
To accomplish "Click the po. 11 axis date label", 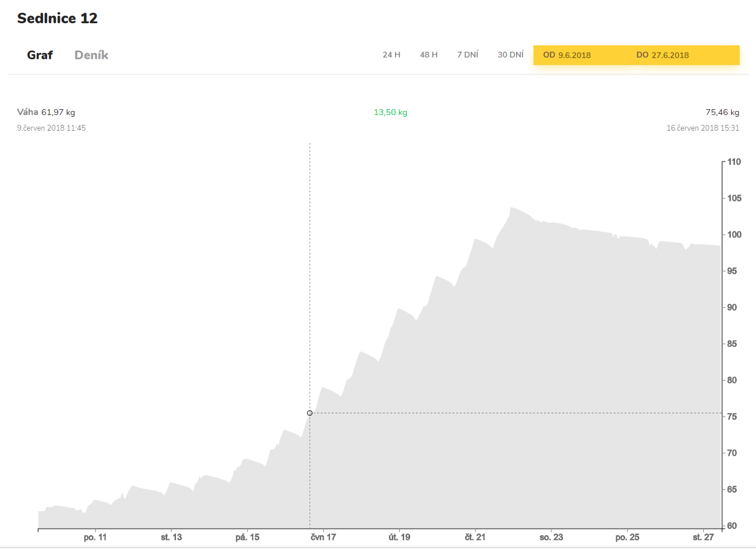I will (x=95, y=537).
